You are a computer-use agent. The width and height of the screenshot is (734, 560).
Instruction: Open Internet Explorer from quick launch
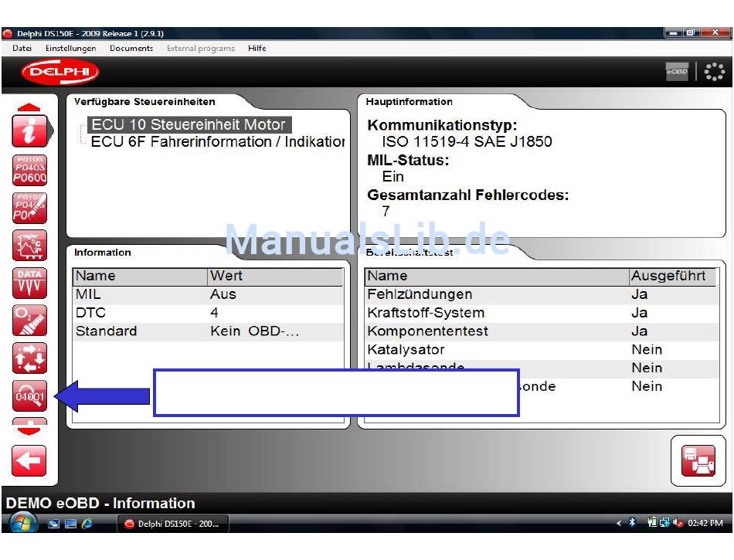pyautogui.click(x=87, y=524)
